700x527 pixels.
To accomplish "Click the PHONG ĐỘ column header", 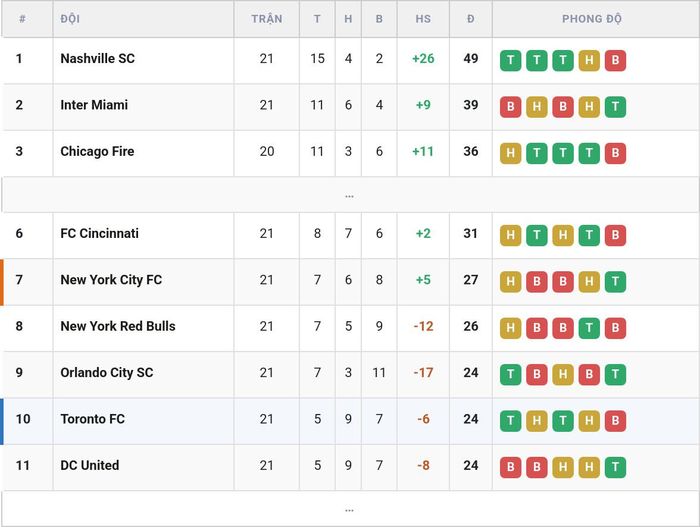I will click(592, 19).
